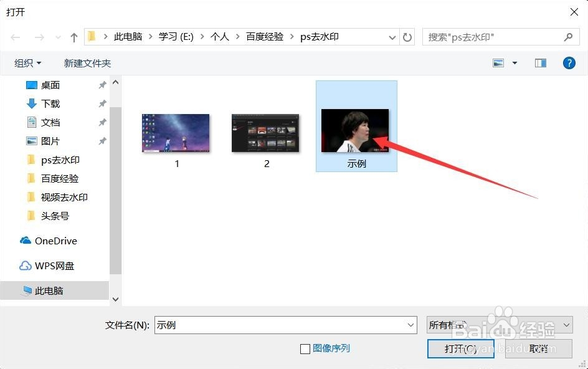Click the WPS网盘 cloud icon
Image resolution: width=588 pixels, height=369 pixels.
[26, 266]
